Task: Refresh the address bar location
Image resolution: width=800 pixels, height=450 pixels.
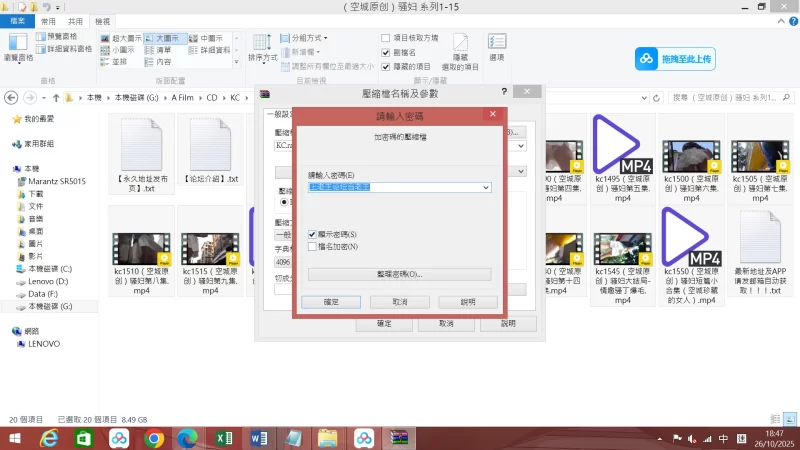Action: pyautogui.click(x=657, y=98)
